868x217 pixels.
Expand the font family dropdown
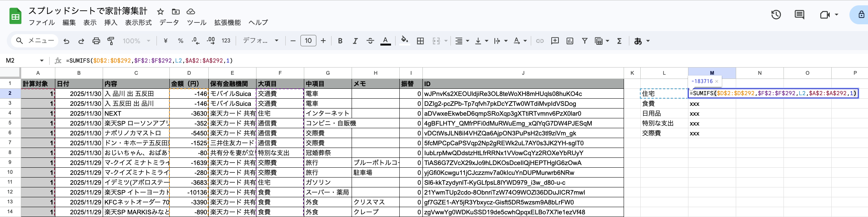click(x=261, y=41)
